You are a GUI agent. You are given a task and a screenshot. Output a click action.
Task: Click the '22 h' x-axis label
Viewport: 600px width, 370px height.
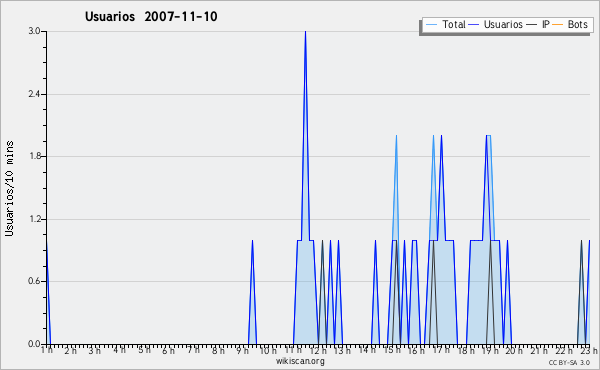[x=564, y=350]
